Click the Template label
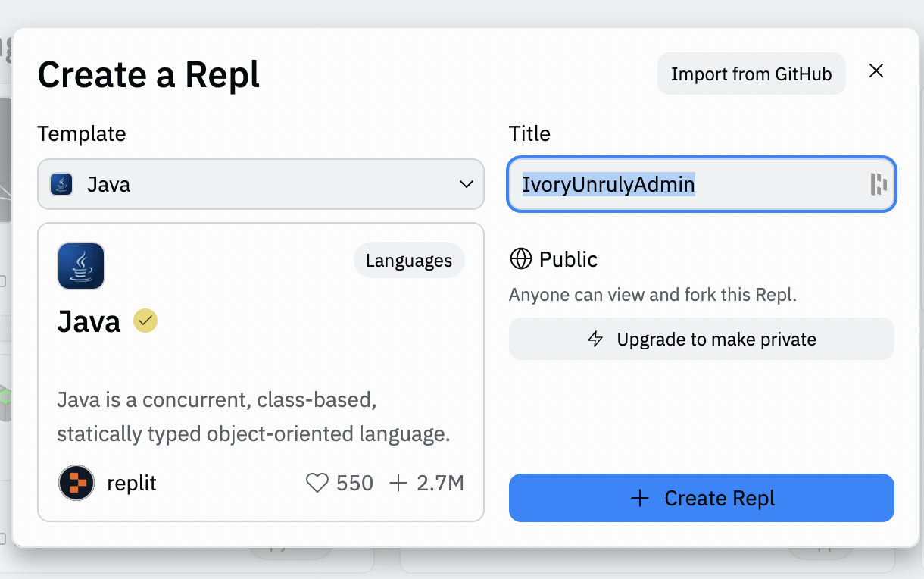This screenshot has height=579, width=924. coord(82,133)
